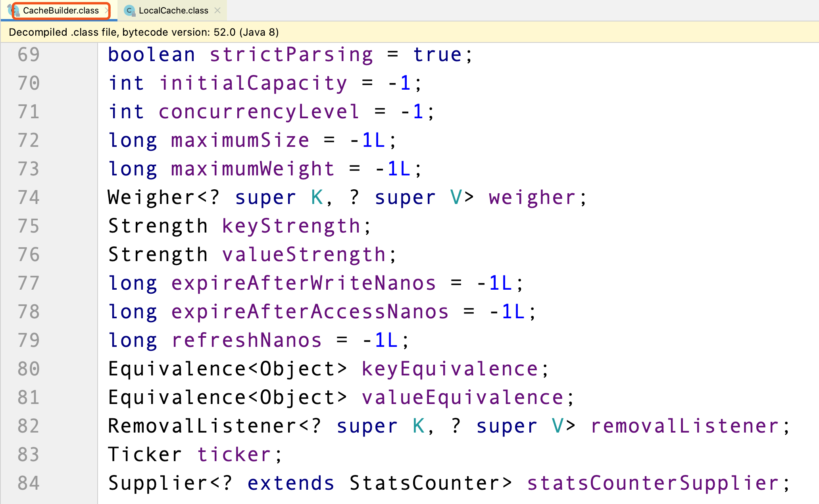Click the Supplier type on line 84
Viewport: 819px width, 504px height.
(x=158, y=483)
